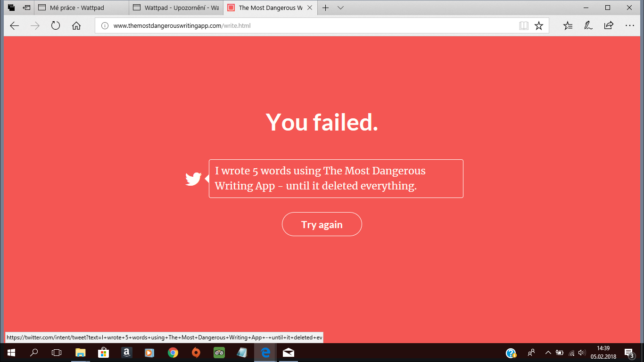
Task: Go forward in browser history
Action: pos(35,25)
